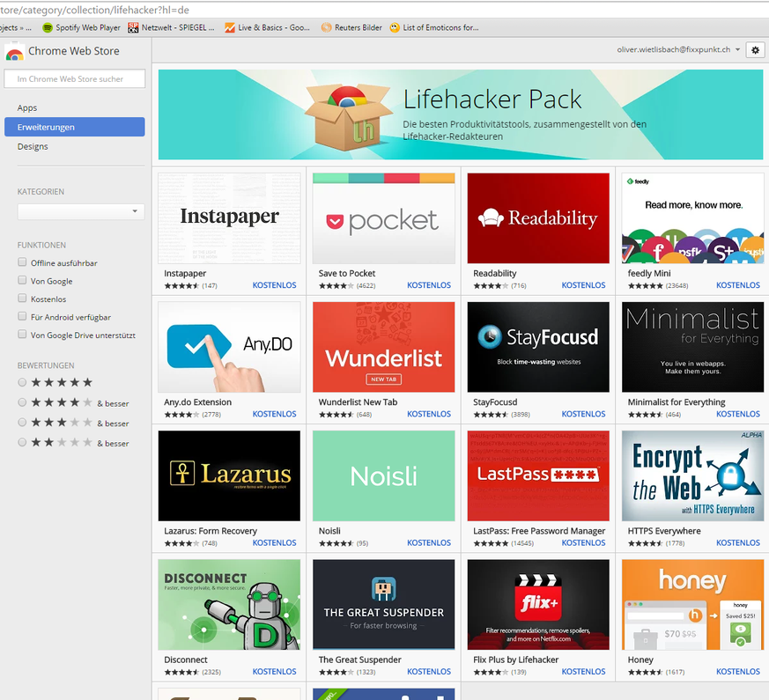Click the LastPass extension logo tile
Screen dimensions: 769x700
(x=538, y=475)
